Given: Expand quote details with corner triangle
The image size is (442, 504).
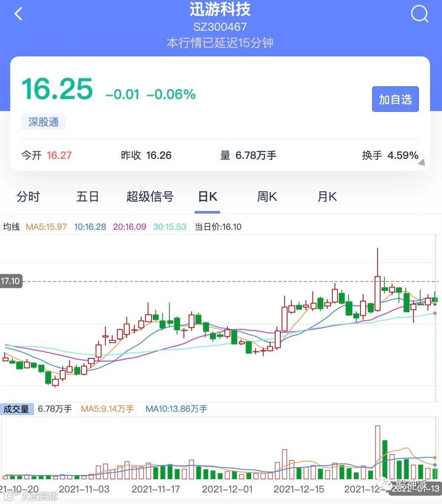Looking at the screenshot, I should 422,162.
